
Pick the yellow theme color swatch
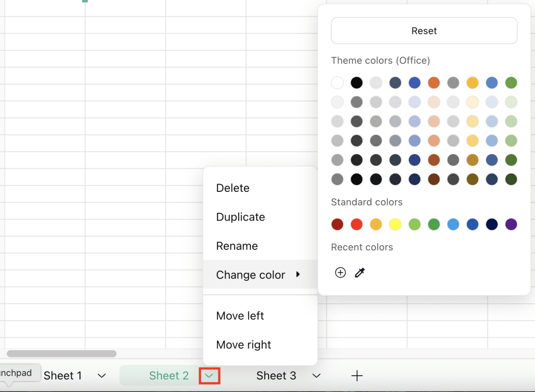pyautogui.click(x=472, y=83)
